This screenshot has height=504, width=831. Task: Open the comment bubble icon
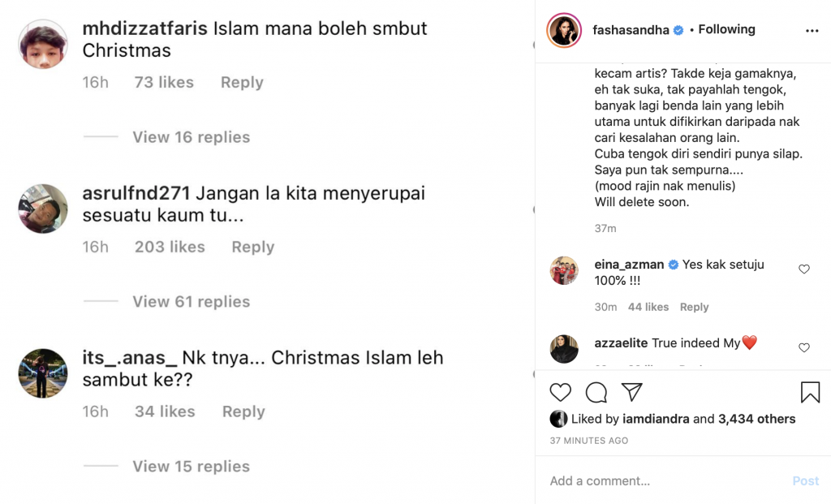point(596,392)
